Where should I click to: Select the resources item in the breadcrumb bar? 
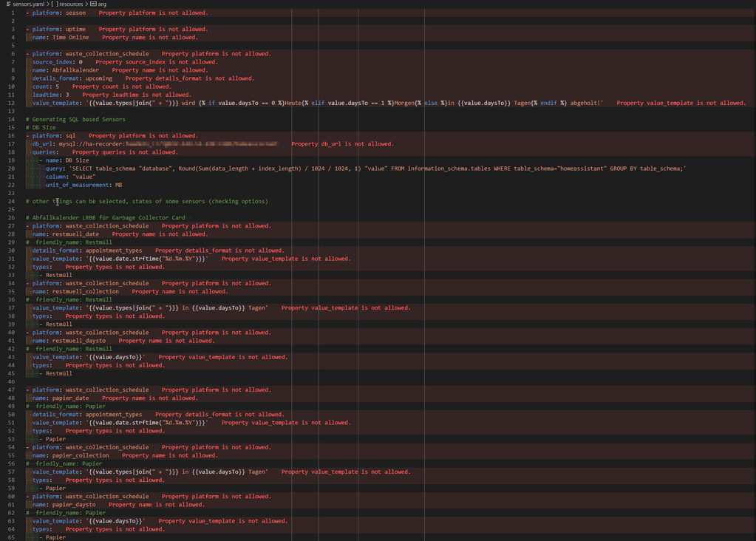click(69, 4)
